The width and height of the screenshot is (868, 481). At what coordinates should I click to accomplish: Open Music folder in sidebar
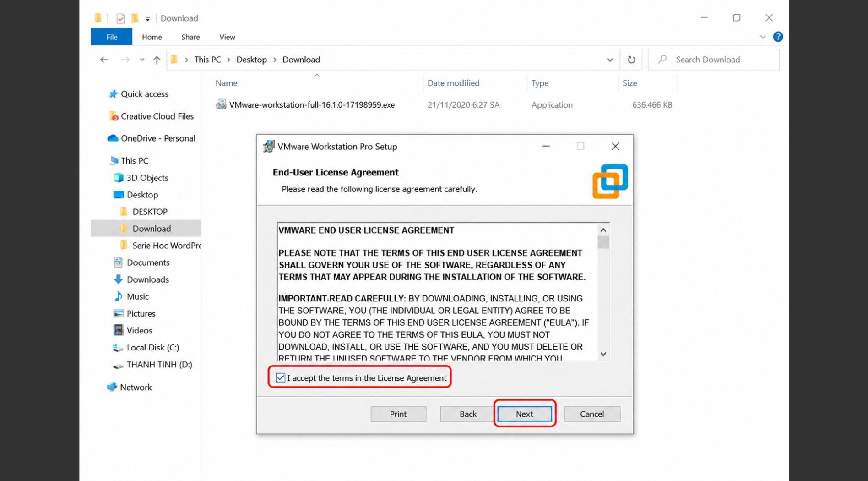click(x=137, y=296)
